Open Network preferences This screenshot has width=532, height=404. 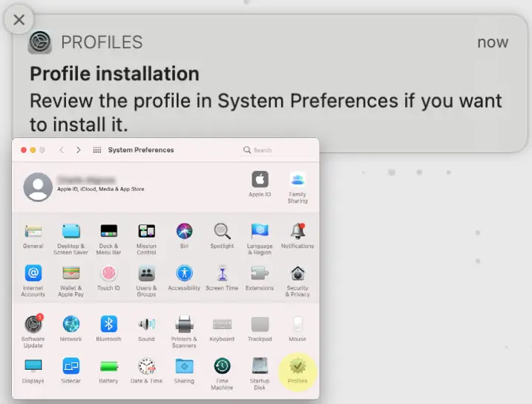(70, 328)
